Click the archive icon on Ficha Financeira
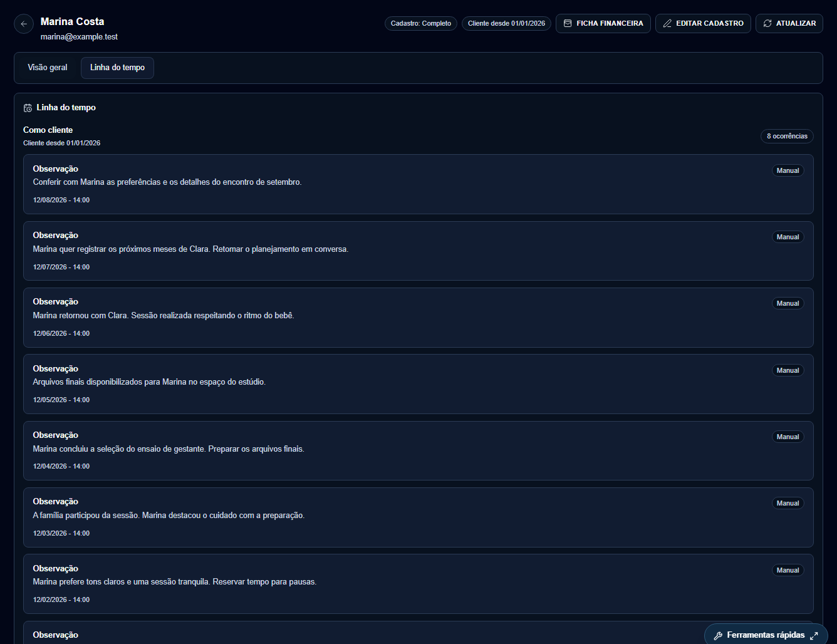Image resolution: width=837 pixels, height=644 pixels. (x=568, y=23)
